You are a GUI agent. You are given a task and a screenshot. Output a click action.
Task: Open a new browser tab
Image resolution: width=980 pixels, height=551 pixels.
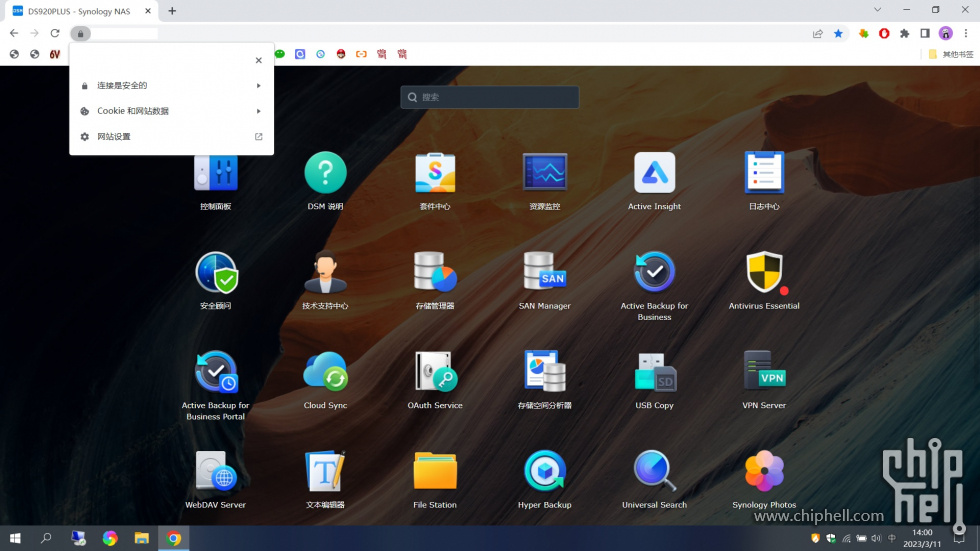172,11
